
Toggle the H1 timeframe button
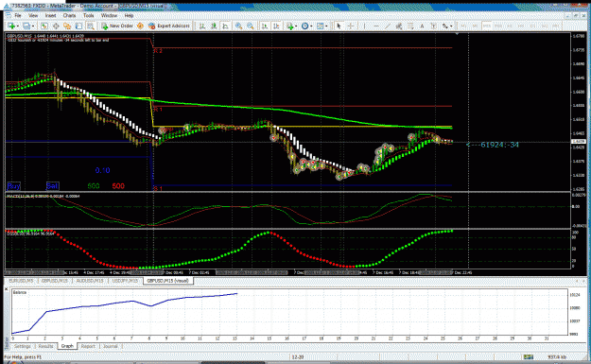[x=510, y=26]
